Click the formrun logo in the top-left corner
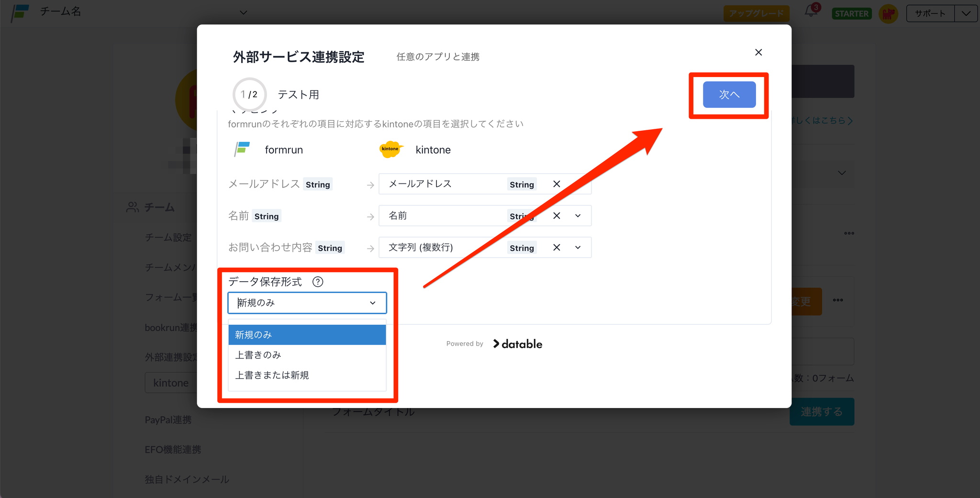Screen dimensions: 980x498 tap(20, 12)
